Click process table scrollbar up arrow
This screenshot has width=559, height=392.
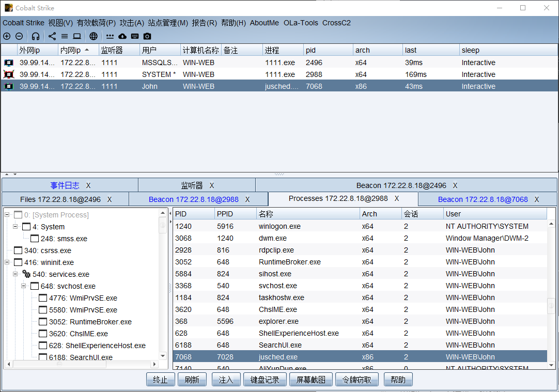[x=551, y=224]
